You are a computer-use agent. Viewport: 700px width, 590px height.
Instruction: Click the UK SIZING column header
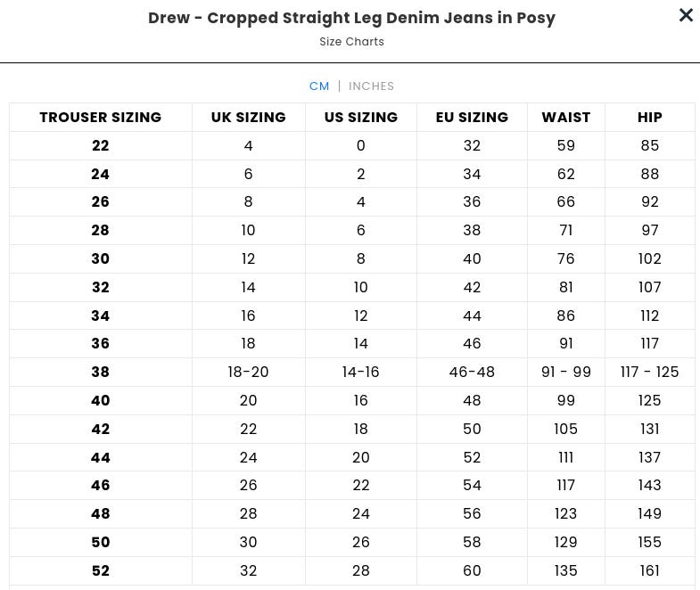point(249,118)
